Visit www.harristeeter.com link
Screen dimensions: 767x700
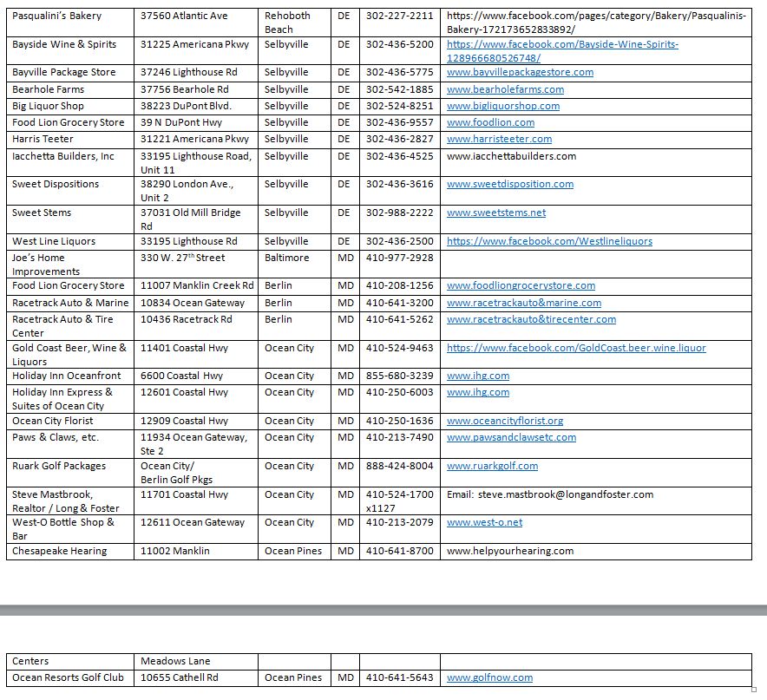499,140
